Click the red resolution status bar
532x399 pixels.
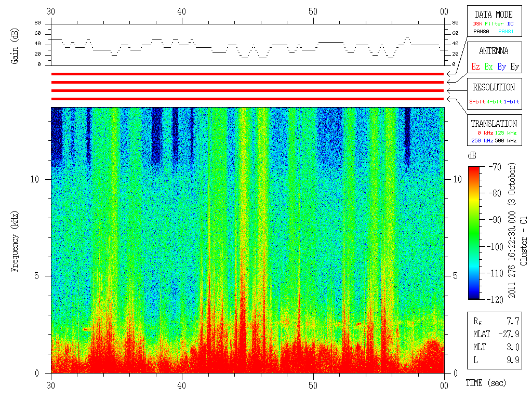pos(247,90)
